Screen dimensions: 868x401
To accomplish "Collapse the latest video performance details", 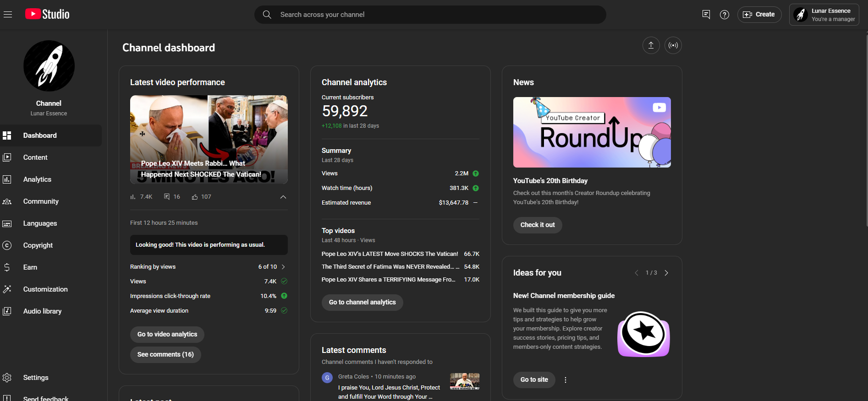I will click(283, 197).
